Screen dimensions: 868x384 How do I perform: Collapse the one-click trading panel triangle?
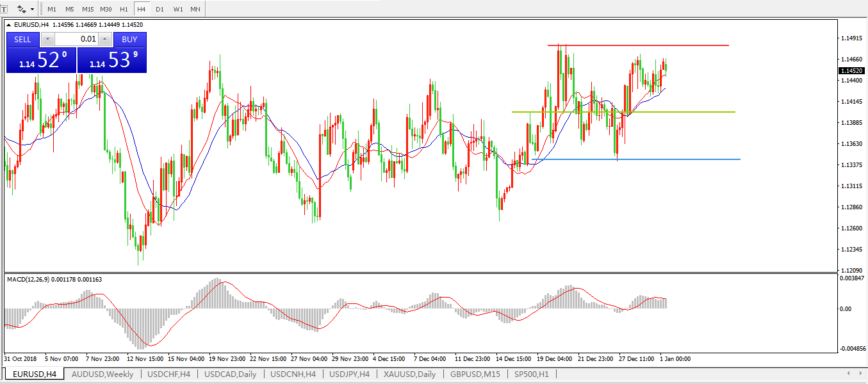tap(9, 25)
